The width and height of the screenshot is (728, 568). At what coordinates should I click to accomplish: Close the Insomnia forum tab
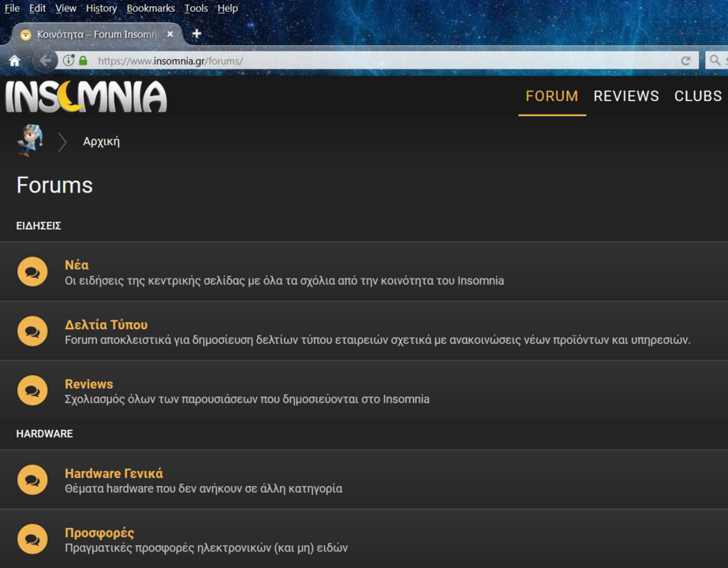pos(170,34)
